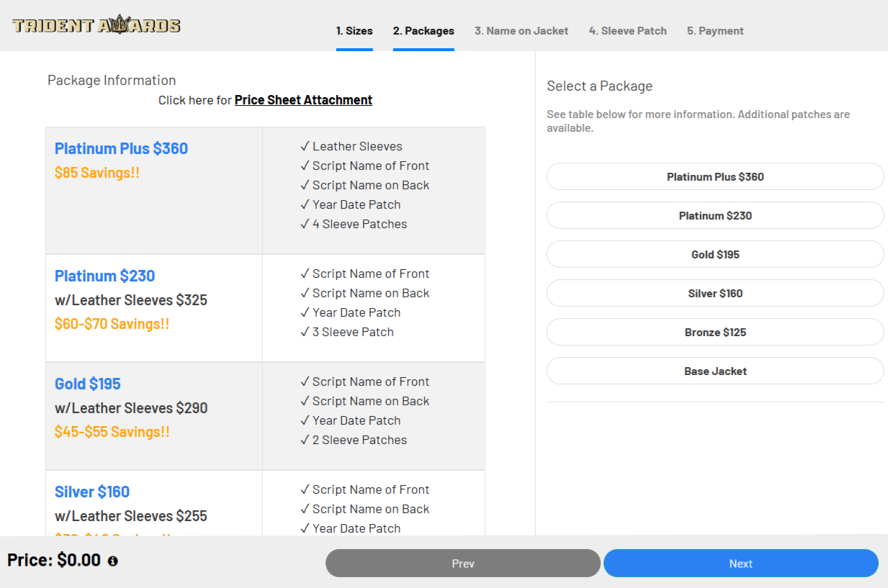Click the Platinum Plus $360 table heading

coord(121,148)
